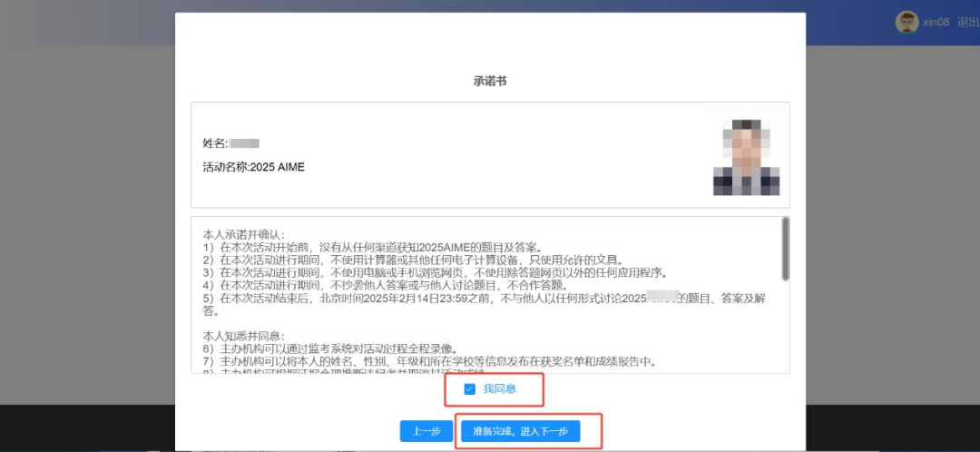Screen dimensions: 980x452
Task: Click the 我同意 label text
Action: pos(500,388)
